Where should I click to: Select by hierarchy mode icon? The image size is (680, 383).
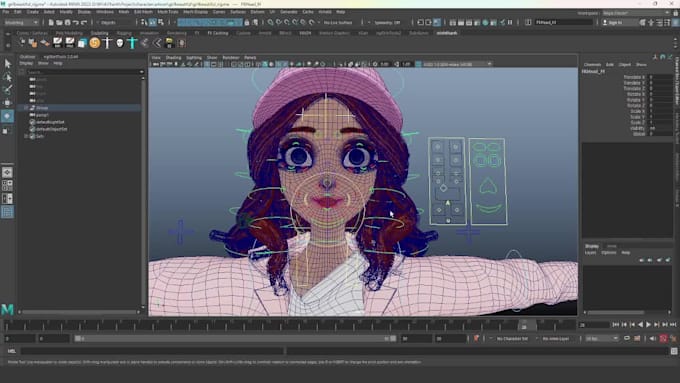(145, 22)
